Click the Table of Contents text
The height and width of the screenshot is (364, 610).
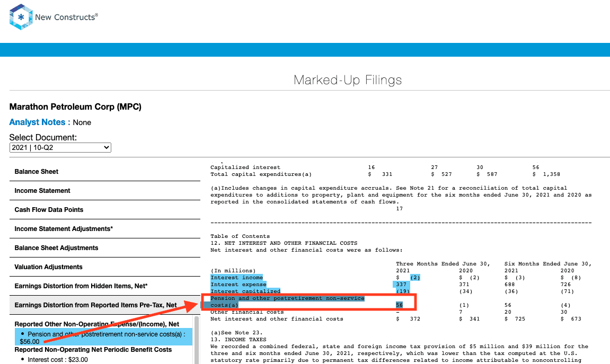[x=240, y=236]
